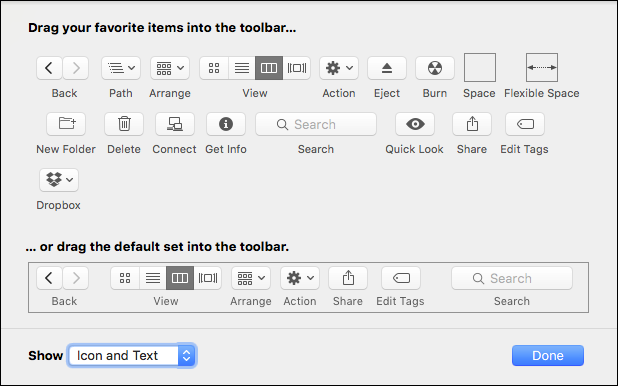Click the Back arrow in the default set
Viewport: 618px width, 386px height.
[49, 278]
